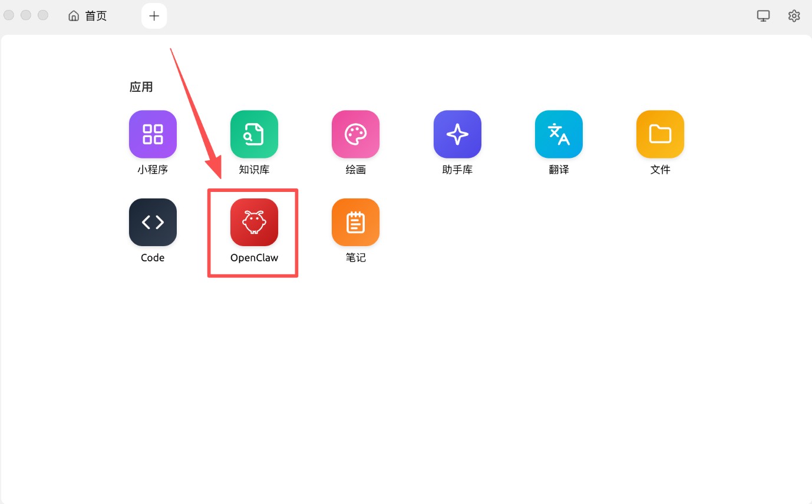Launch the Code application

(152, 222)
